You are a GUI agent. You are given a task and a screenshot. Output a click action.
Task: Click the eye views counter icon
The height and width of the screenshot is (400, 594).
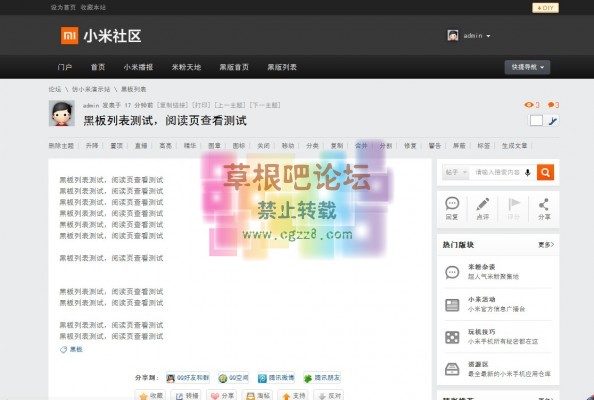click(x=529, y=105)
